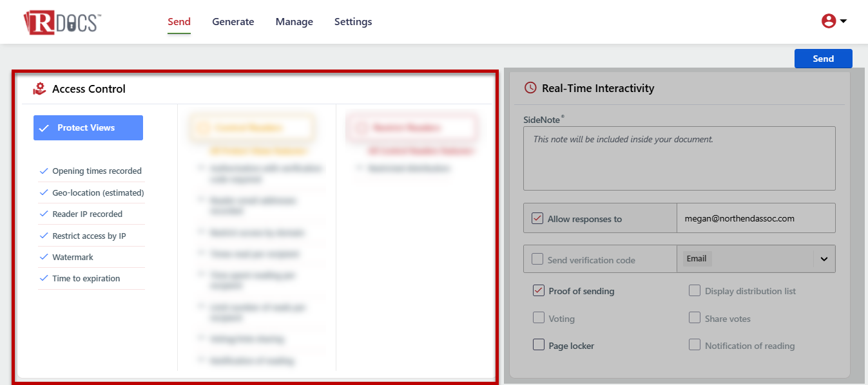Screen dimensions: 868x385
Task: Uncheck Allow responses to checkbox
Action: 537,218
